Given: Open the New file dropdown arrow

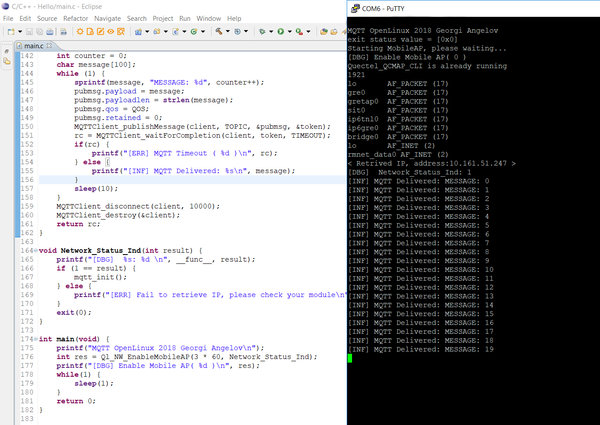Looking at the screenshot, I should click(x=20, y=31).
